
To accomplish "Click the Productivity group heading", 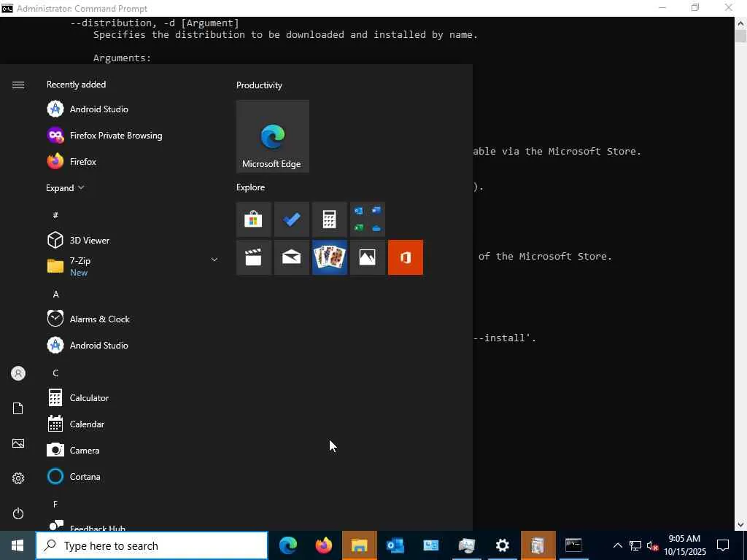I will pos(259,85).
